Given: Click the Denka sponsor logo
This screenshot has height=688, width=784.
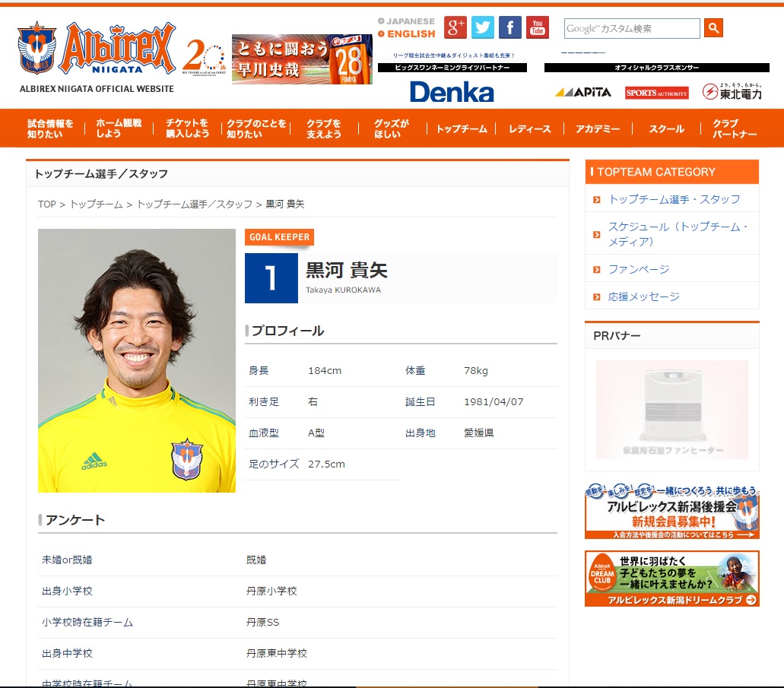Looking at the screenshot, I should pos(452,92).
